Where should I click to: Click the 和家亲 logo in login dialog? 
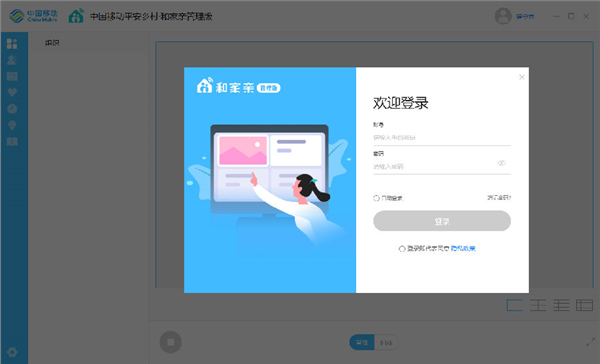[238, 87]
